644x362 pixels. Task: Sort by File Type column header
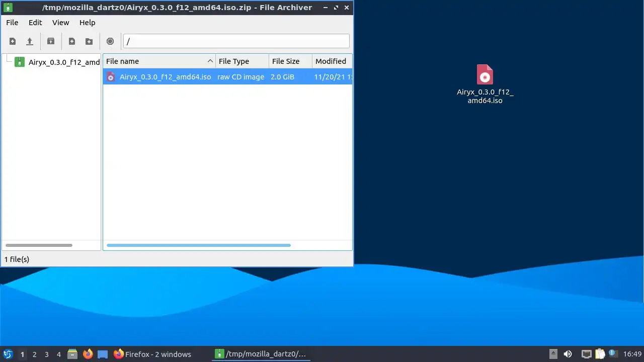(243, 61)
